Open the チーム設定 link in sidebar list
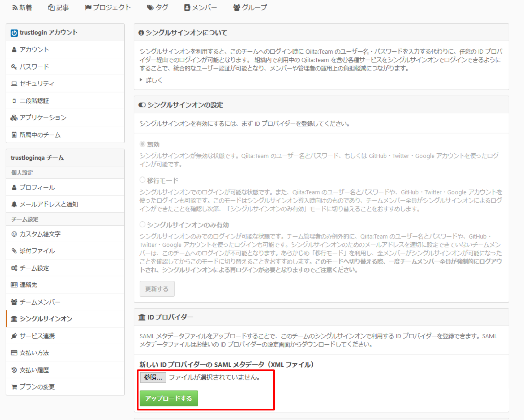Screen dimensions: 524x420 pos(65,268)
